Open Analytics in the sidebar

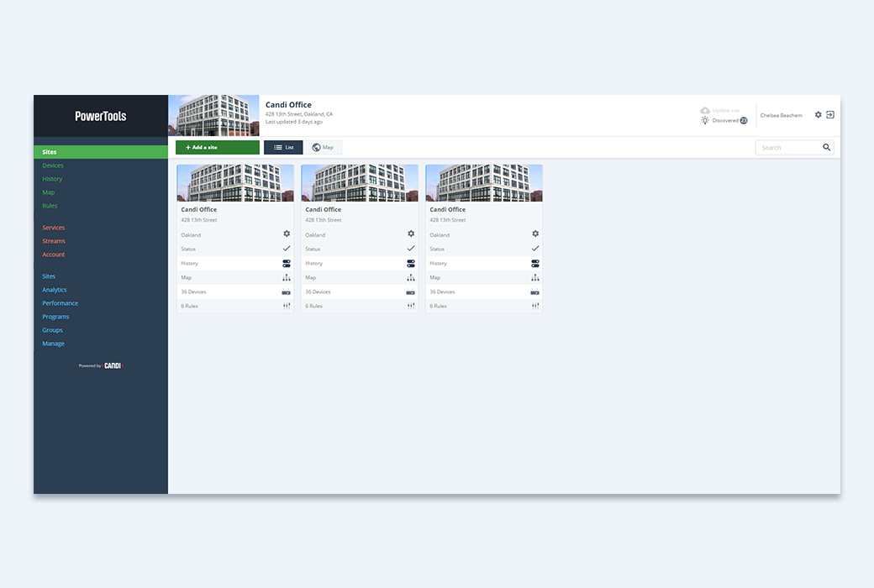(55, 290)
